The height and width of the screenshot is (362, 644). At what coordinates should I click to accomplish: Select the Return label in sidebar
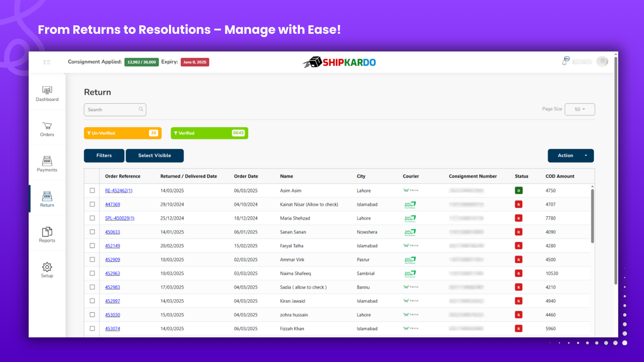pyautogui.click(x=47, y=205)
